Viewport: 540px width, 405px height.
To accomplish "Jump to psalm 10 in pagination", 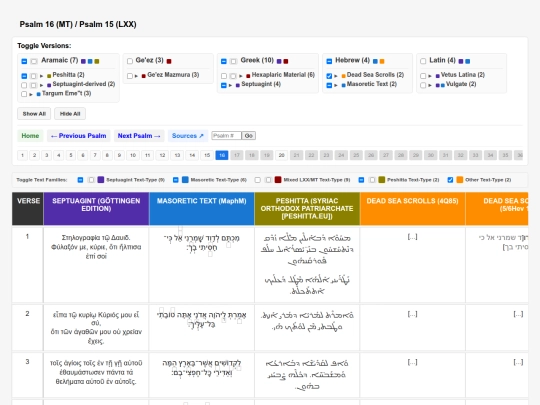I will (133, 155).
